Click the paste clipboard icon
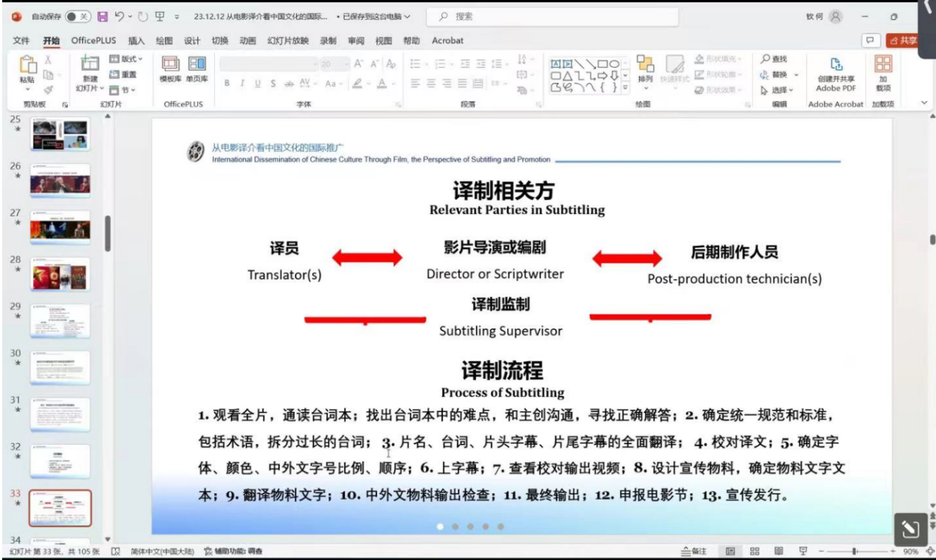Viewport: 936px width, 560px height. click(x=27, y=68)
